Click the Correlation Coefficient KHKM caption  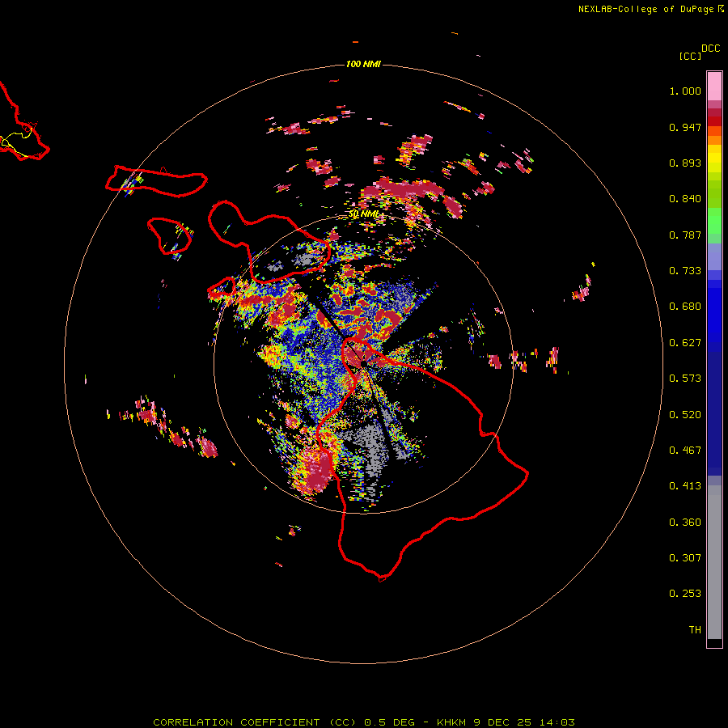click(x=363, y=722)
